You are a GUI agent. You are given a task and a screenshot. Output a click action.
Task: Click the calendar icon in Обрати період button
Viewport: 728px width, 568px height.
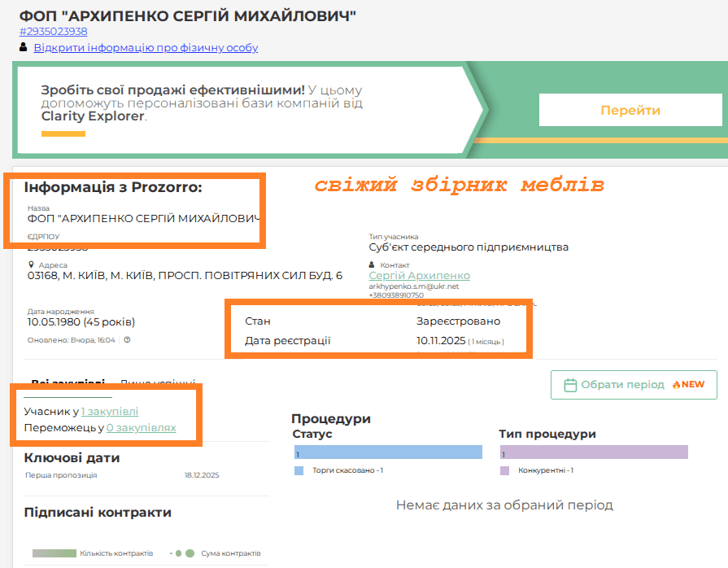[570, 385]
